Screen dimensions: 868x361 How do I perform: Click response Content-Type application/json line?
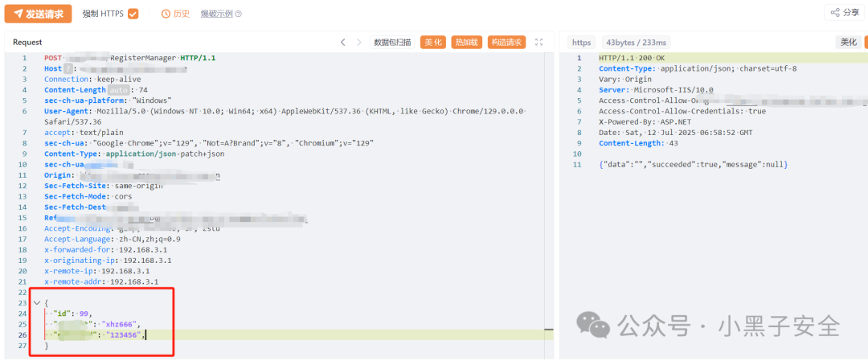[698, 68]
